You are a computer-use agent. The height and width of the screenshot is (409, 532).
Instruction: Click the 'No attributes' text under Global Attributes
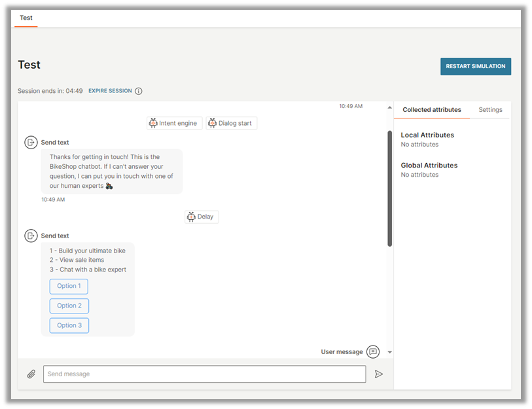coord(419,175)
